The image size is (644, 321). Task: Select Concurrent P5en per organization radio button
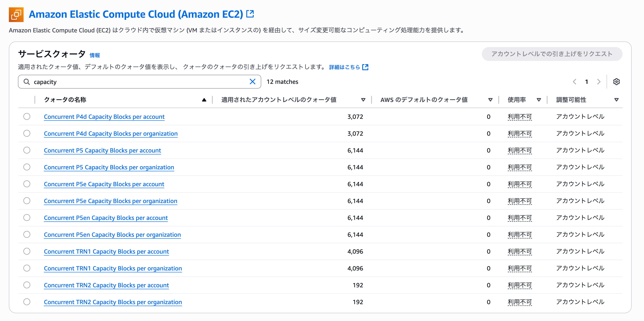(x=27, y=235)
